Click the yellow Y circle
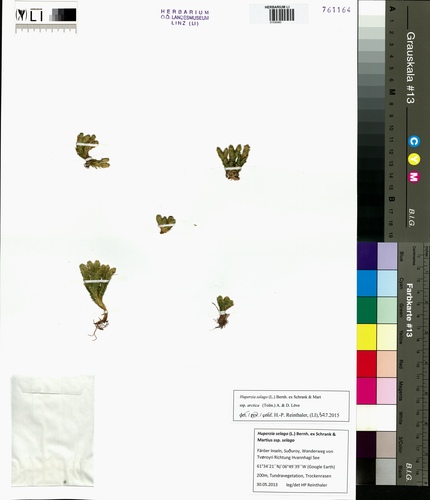 click(414, 159)
